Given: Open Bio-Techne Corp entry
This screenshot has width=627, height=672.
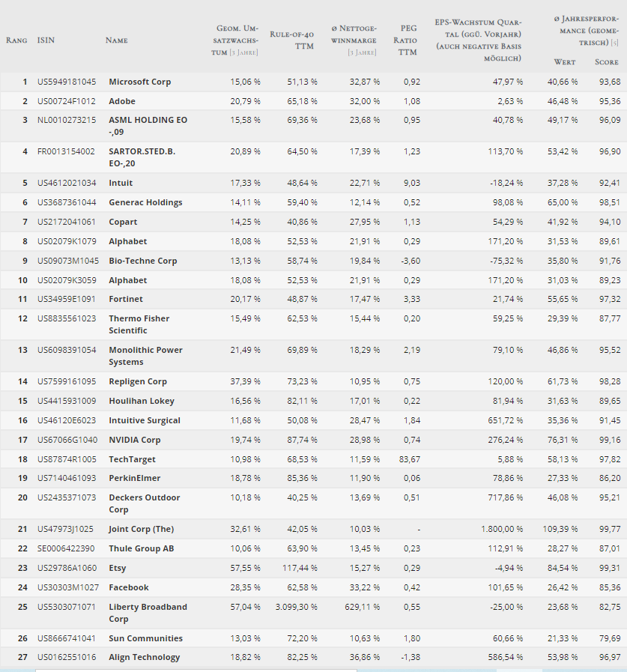Looking at the screenshot, I should (143, 261).
